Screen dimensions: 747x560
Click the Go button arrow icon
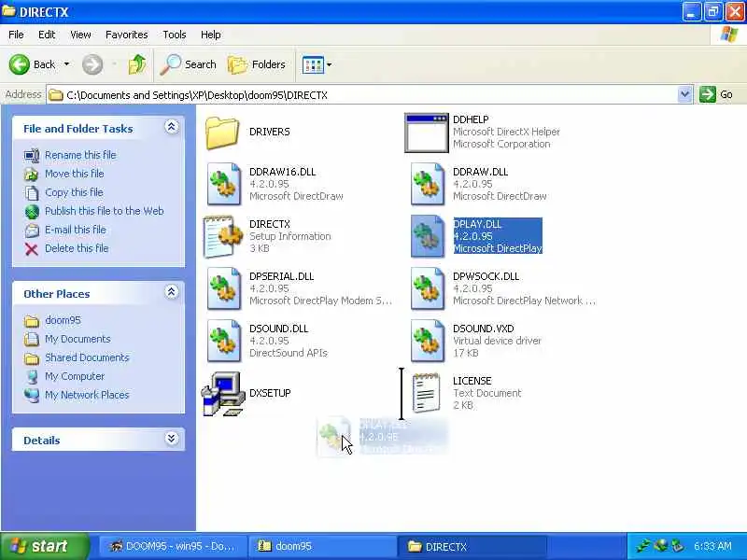(708, 94)
